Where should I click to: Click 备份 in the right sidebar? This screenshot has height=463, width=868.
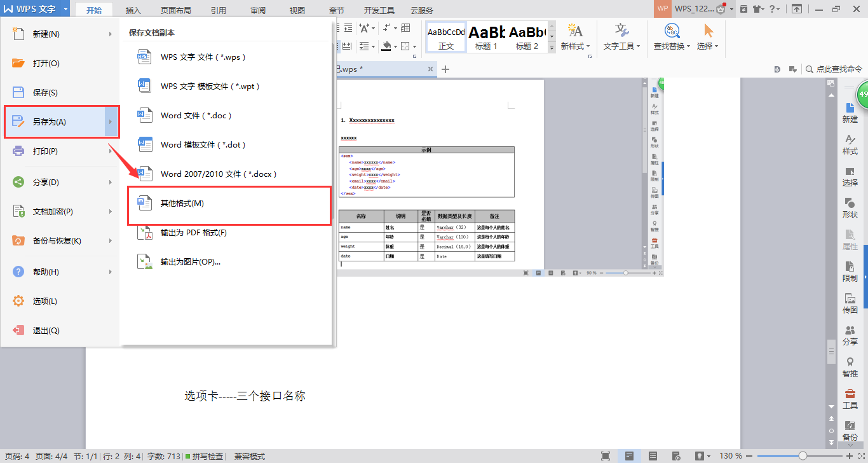tap(850, 431)
